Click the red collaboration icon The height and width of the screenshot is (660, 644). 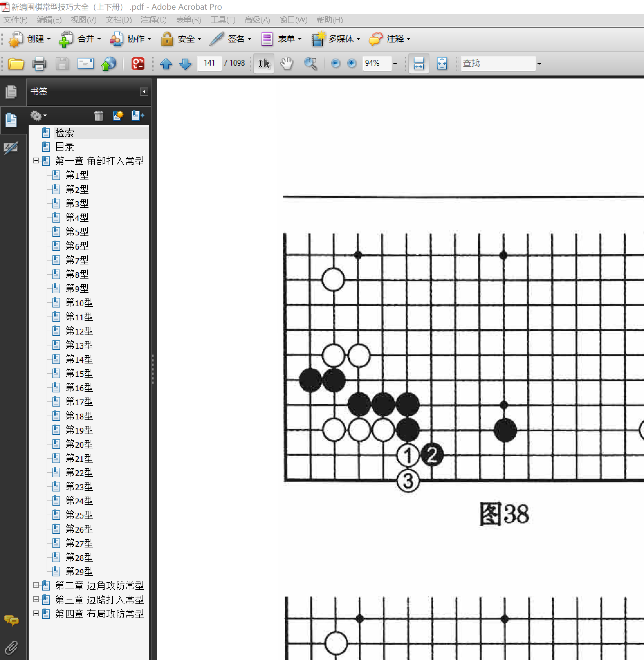tap(138, 63)
